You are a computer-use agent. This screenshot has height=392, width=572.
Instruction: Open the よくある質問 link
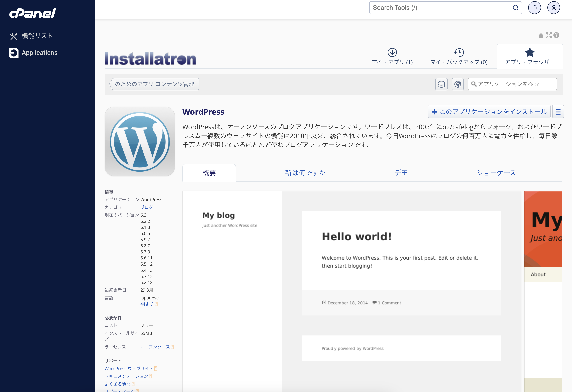tap(118, 384)
